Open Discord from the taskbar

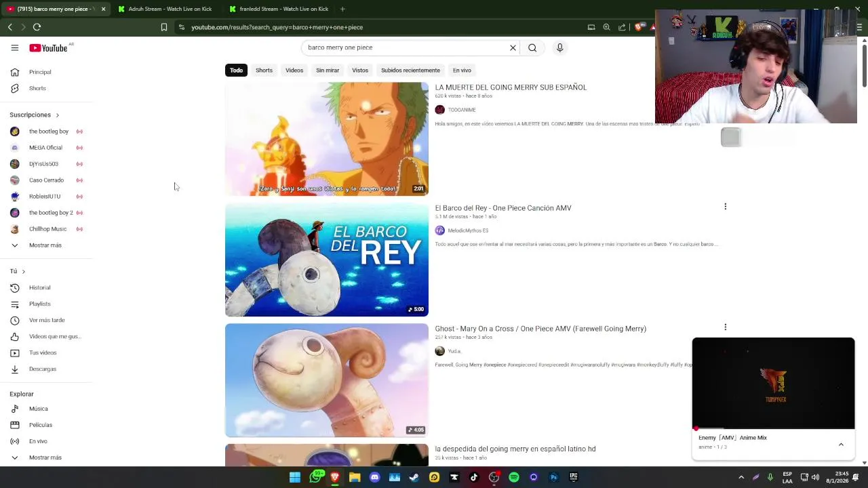click(374, 477)
